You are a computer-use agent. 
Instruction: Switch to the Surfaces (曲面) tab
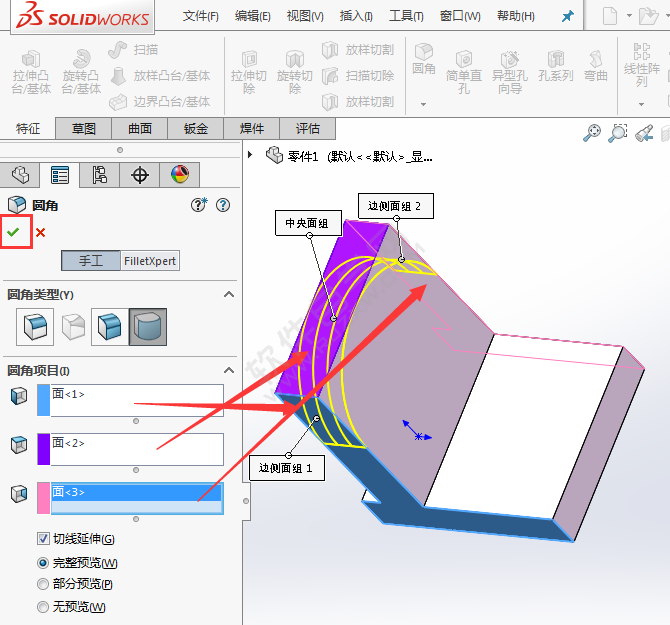140,129
